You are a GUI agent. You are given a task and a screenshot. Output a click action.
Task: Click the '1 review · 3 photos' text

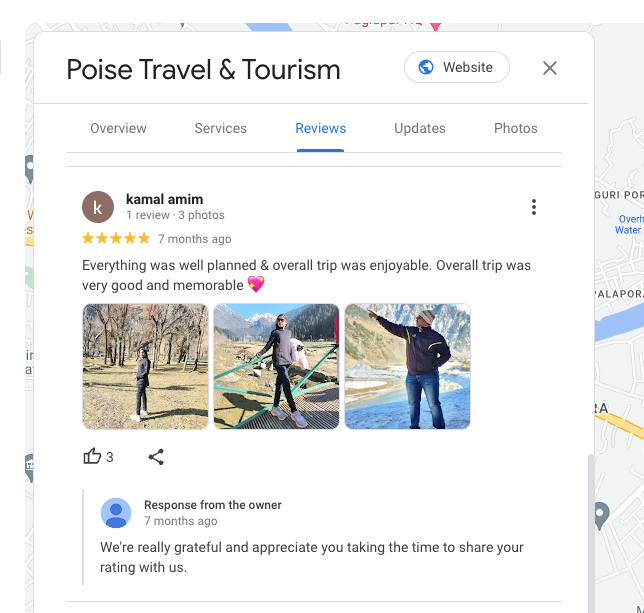click(x=175, y=215)
